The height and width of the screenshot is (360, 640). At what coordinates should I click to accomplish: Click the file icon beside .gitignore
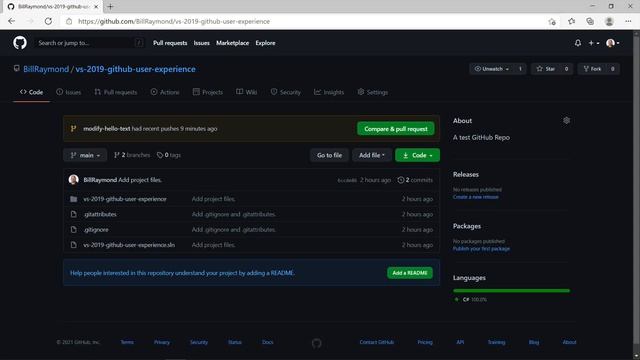pyautogui.click(x=73, y=230)
